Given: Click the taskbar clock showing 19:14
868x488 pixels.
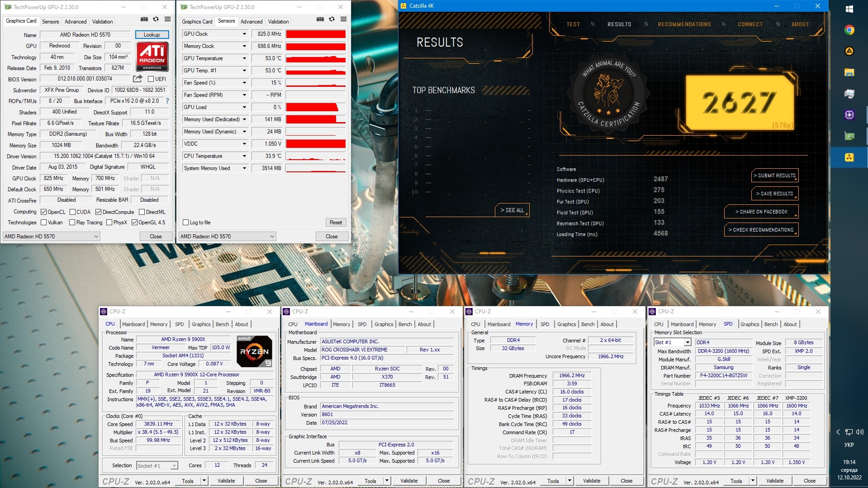Looking at the screenshot, I should point(849,462).
